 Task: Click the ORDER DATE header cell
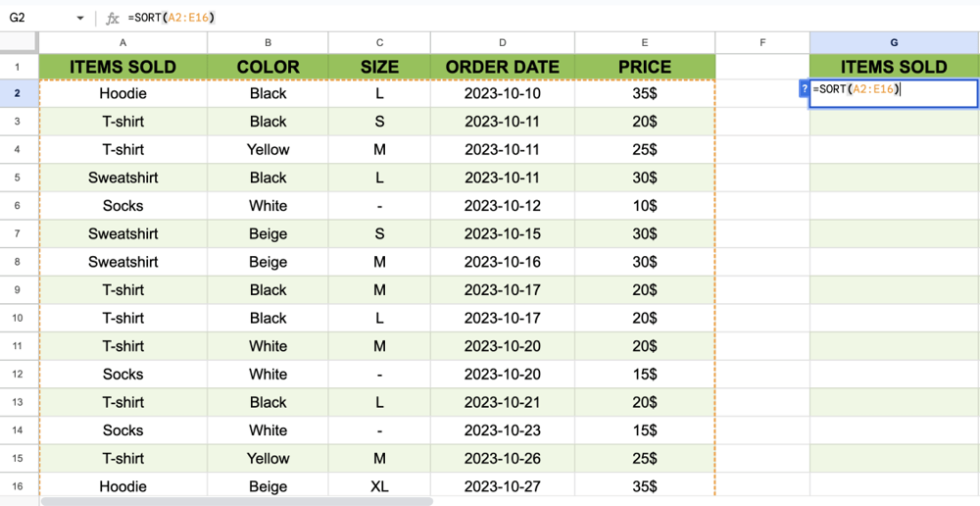point(502,67)
